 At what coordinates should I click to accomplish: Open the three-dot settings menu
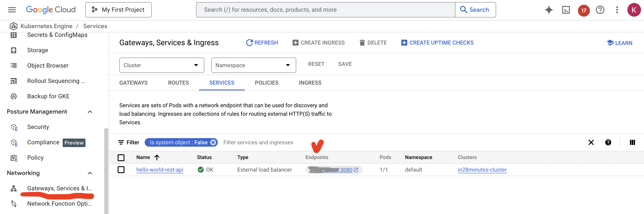tap(617, 10)
